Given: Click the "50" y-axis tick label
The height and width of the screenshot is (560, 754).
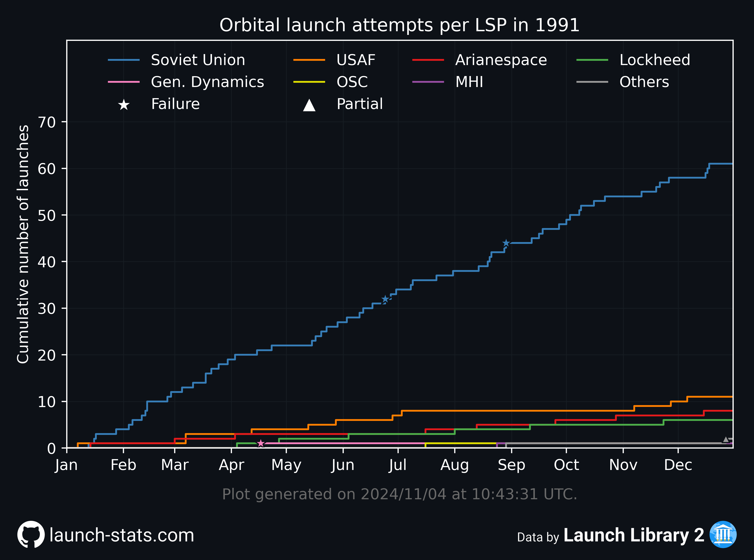Looking at the screenshot, I should [x=47, y=216].
